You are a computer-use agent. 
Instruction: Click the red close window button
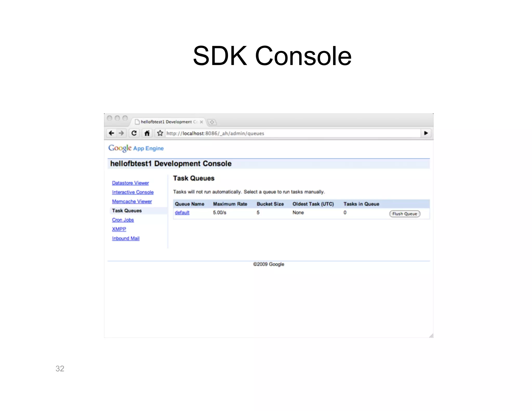click(x=110, y=118)
